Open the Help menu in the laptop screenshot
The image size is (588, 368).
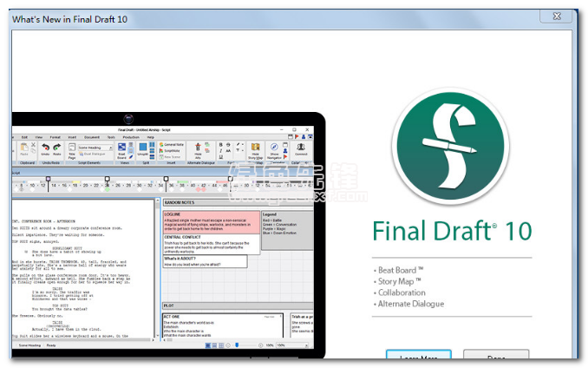pos(150,137)
